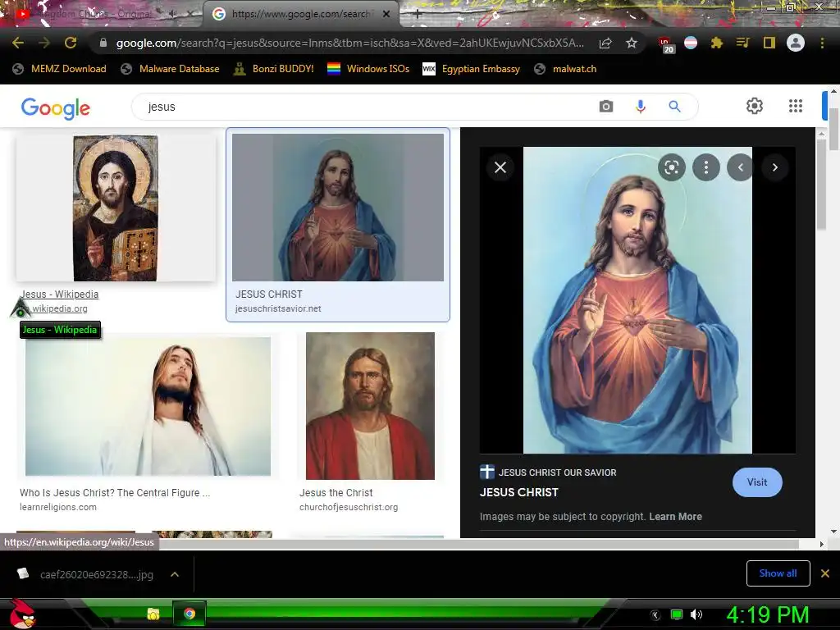Image resolution: width=840 pixels, height=630 pixels.
Task: Dismiss the downloads bar with X
Action: tap(825, 573)
